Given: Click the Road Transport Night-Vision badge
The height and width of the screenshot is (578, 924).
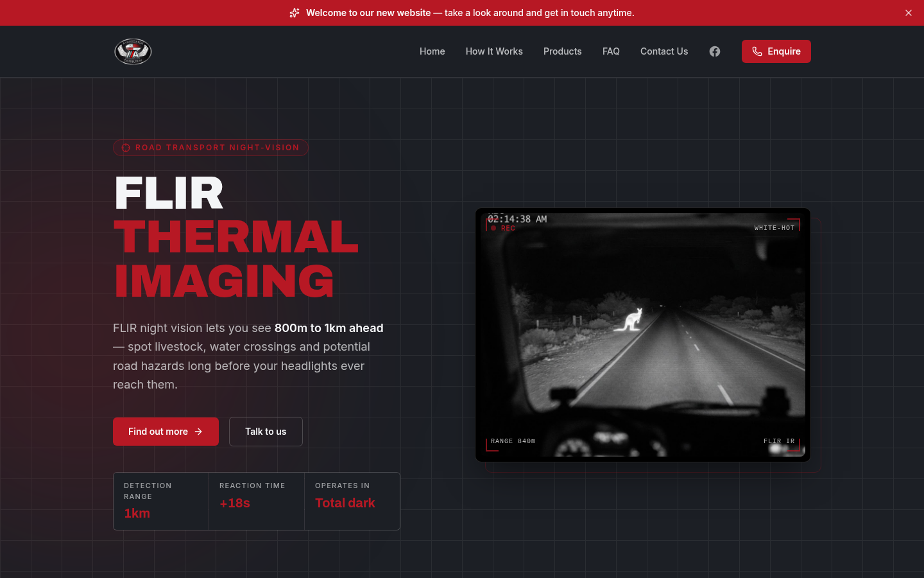Looking at the screenshot, I should click(x=210, y=148).
